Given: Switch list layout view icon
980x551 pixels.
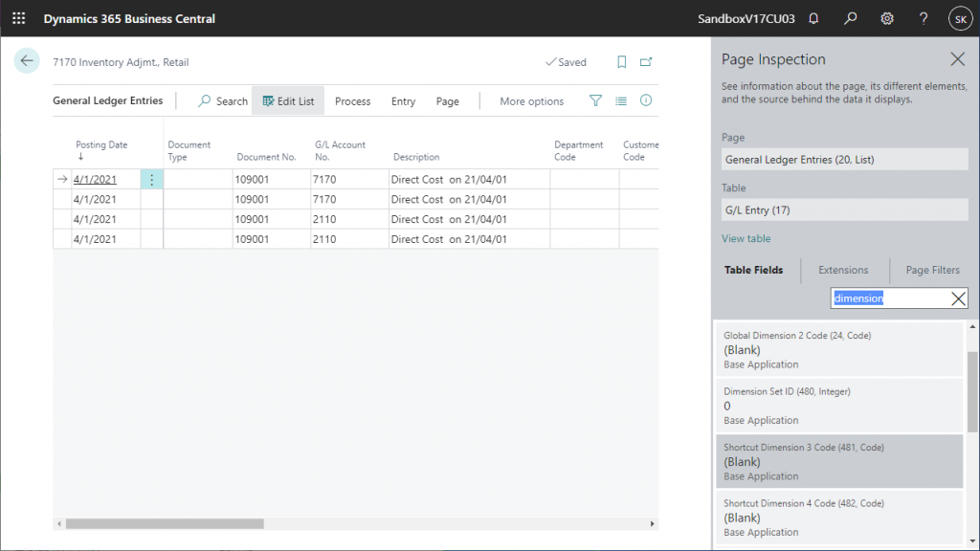Looking at the screenshot, I should pyautogui.click(x=620, y=100).
